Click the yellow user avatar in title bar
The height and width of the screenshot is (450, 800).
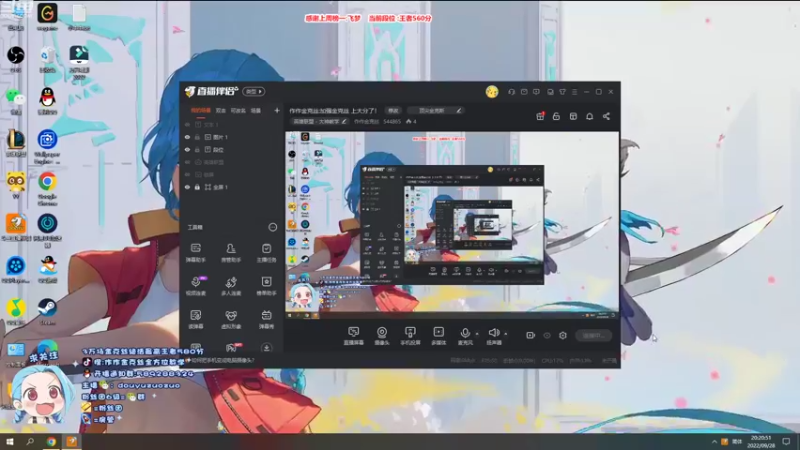point(492,92)
